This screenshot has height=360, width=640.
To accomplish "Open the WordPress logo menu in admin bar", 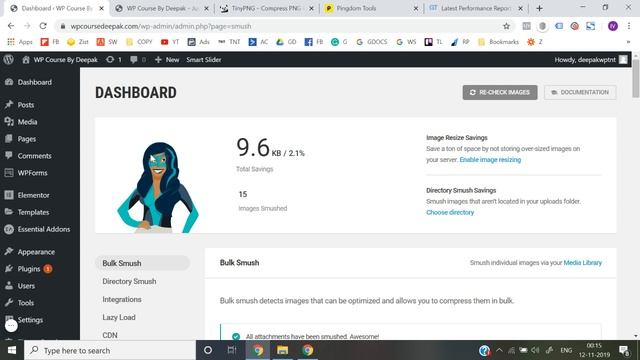I will 9,60.
